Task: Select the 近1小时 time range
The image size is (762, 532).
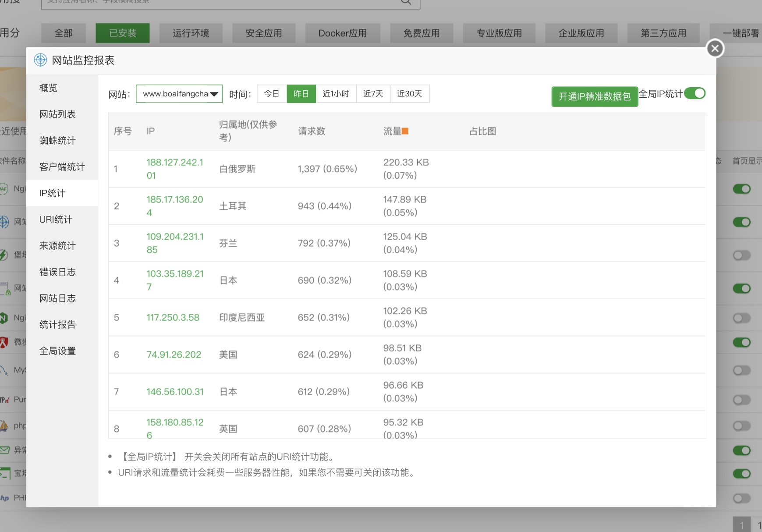Action: point(336,94)
